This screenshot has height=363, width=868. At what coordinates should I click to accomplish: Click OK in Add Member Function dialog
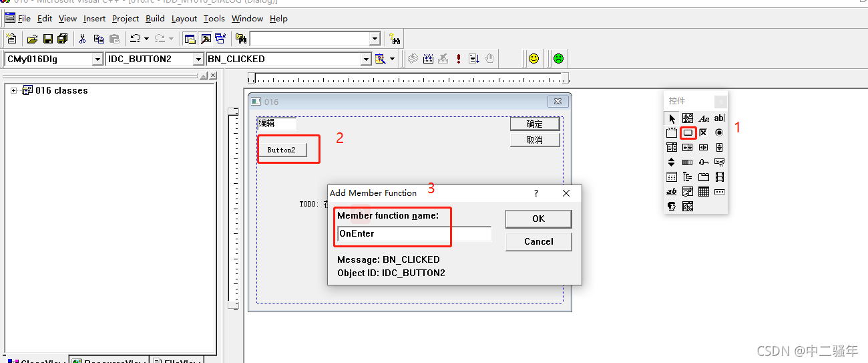pos(538,219)
